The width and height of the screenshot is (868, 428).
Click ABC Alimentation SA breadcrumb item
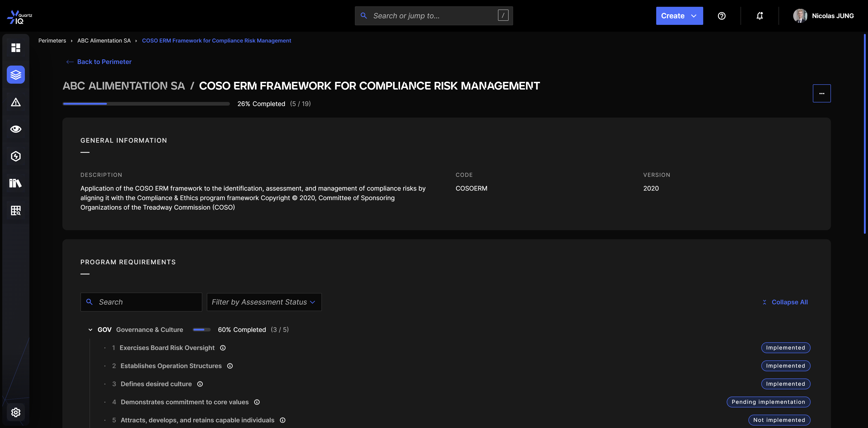click(104, 40)
